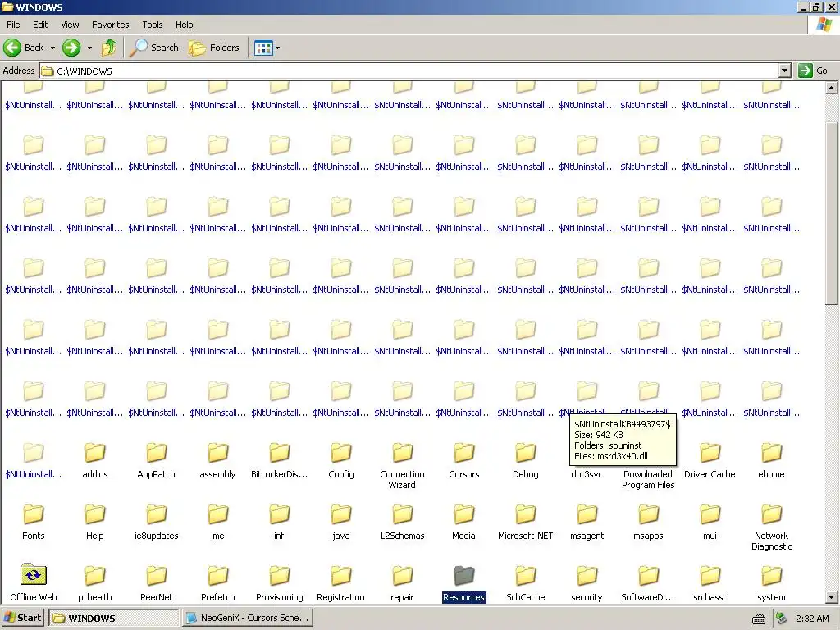Select the Fonts folder
The image size is (840, 630).
(x=33, y=523)
